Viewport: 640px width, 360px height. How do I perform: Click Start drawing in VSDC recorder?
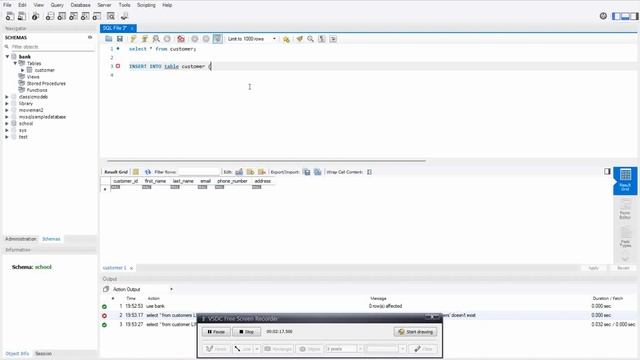coord(416,332)
